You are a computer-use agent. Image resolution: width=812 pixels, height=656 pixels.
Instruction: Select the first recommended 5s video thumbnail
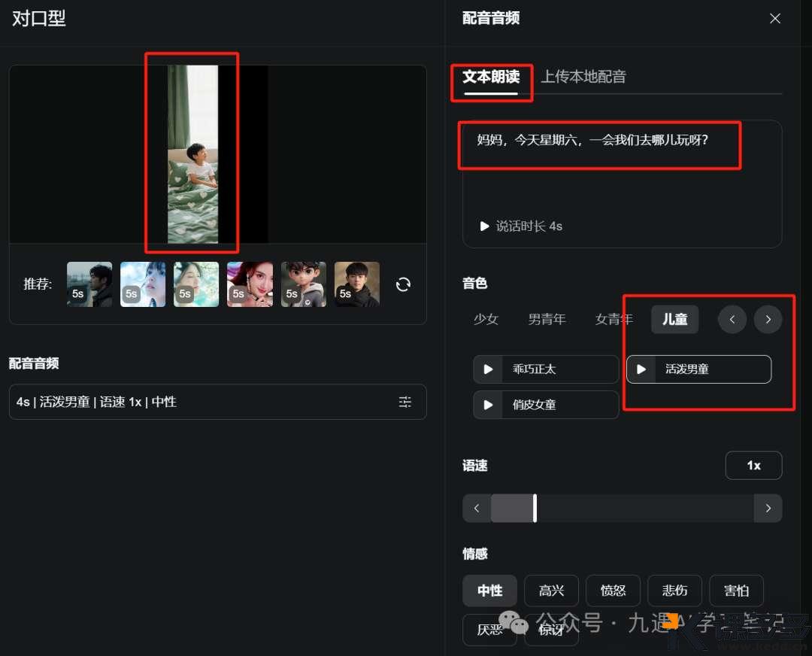pos(89,284)
